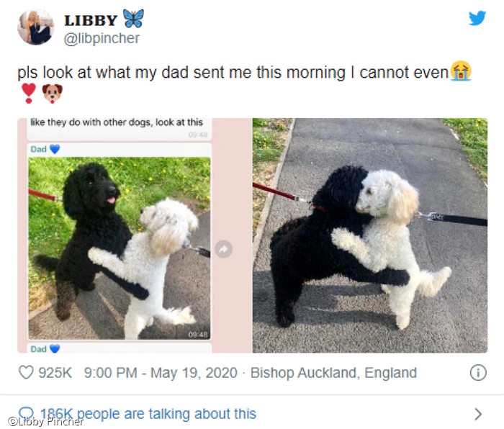Screen dimensions: 504x429
Task: Open the 9:00 PM - May 19, 2020 timestamp
Action: pyautogui.click(x=161, y=373)
